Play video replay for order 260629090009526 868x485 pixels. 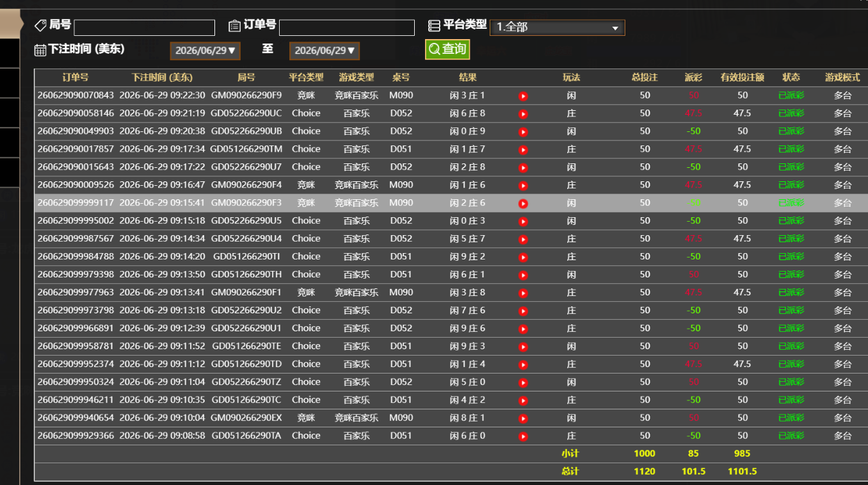point(523,186)
